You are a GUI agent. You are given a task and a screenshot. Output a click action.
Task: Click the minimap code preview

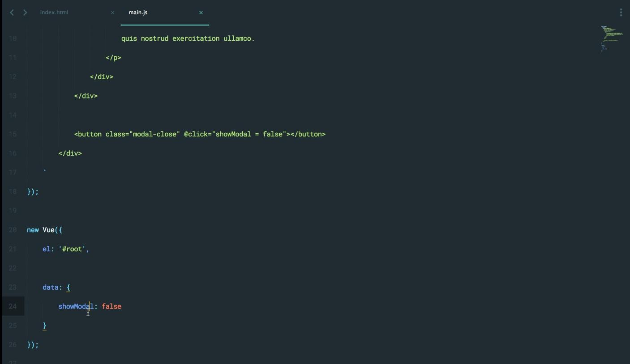point(612,38)
